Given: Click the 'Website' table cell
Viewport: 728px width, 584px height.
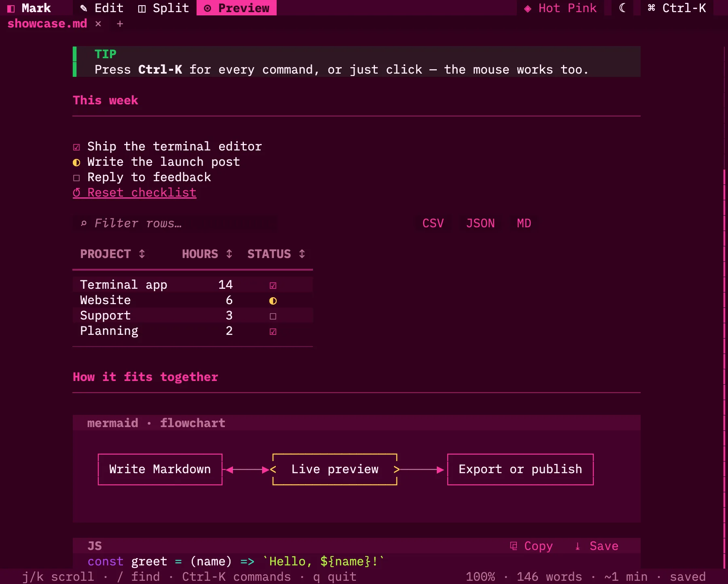Looking at the screenshot, I should pyautogui.click(x=106, y=300).
